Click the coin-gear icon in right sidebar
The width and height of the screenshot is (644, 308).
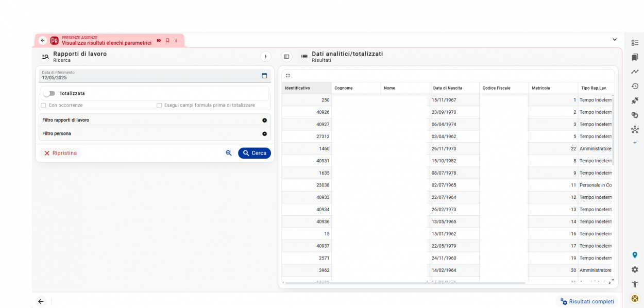coord(635,115)
